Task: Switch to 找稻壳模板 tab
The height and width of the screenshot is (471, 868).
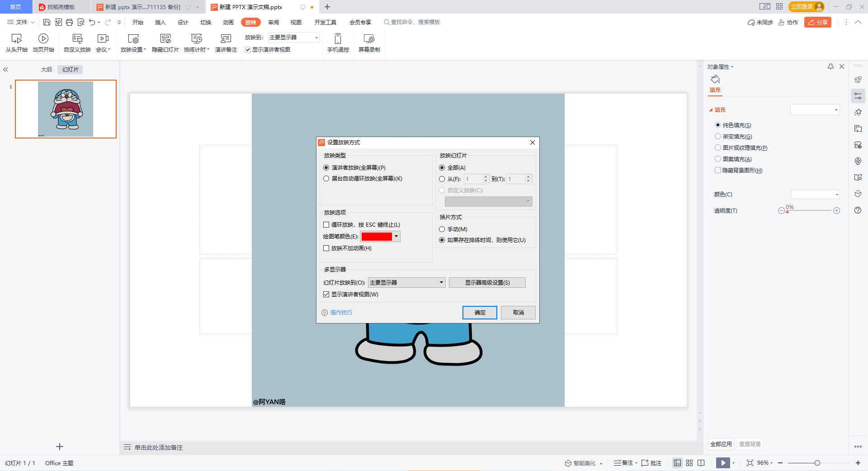Action: point(61,7)
